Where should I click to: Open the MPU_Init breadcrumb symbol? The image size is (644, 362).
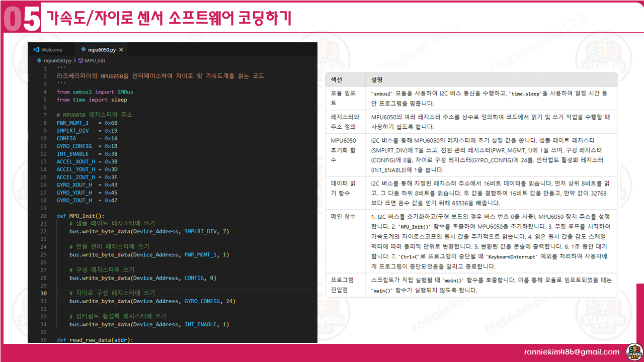95,60
